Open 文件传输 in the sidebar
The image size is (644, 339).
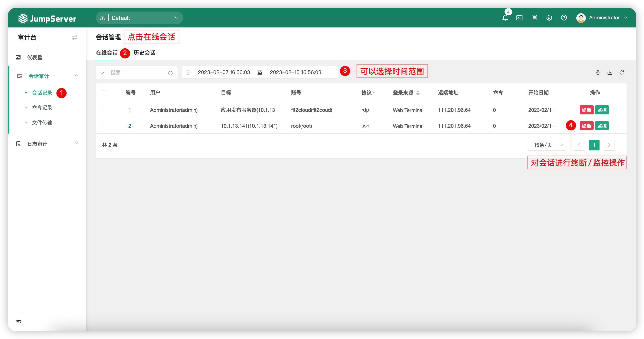tap(42, 123)
